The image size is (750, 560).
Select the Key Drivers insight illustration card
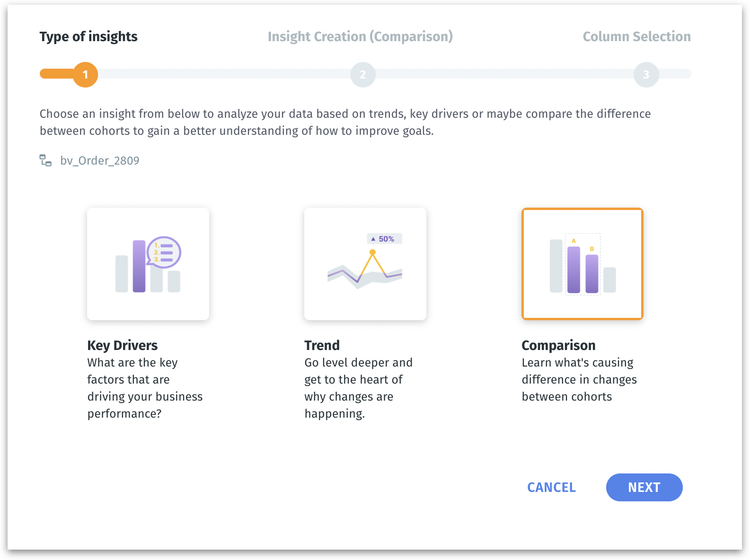point(148,264)
